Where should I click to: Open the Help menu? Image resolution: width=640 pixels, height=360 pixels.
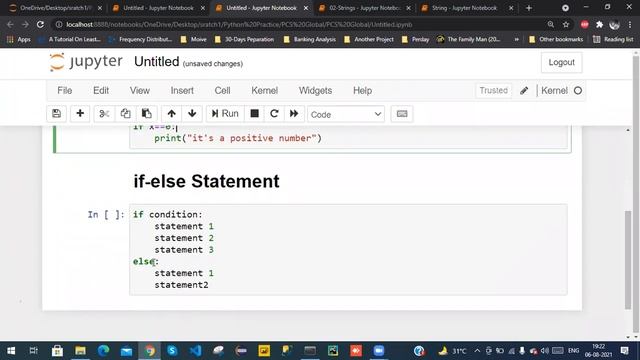click(x=362, y=91)
